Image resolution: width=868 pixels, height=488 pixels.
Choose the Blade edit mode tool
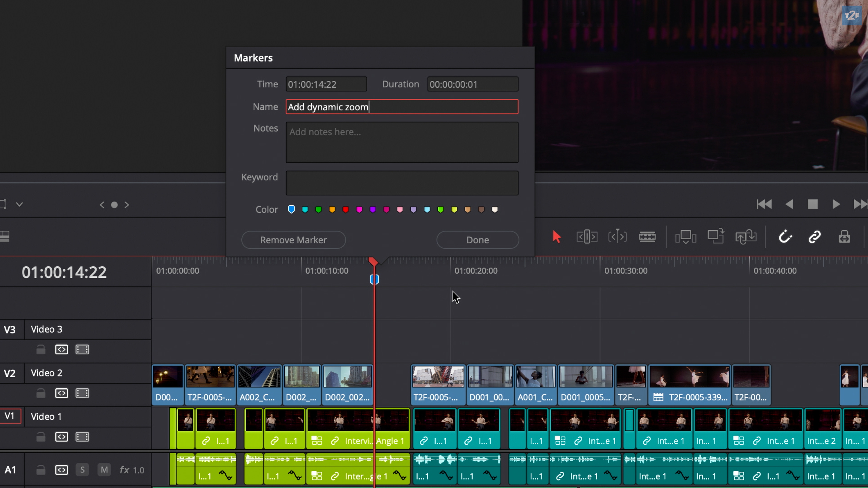coord(647,237)
